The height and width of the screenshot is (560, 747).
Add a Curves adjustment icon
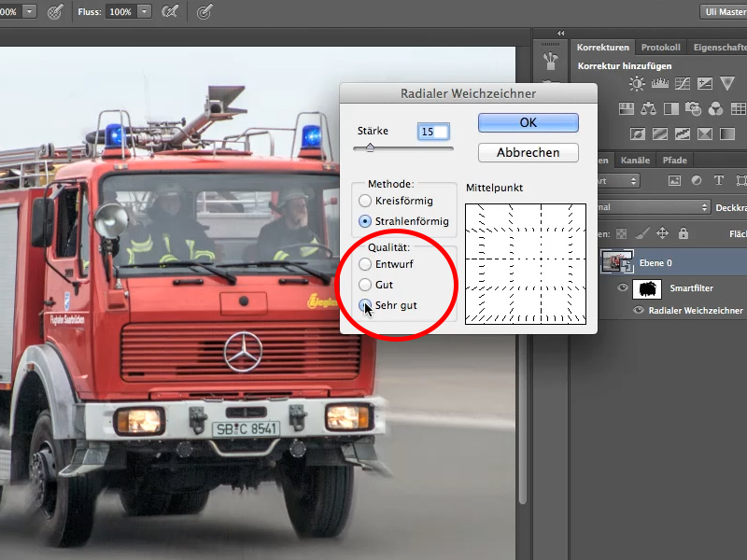pyautogui.click(x=683, y=83)
